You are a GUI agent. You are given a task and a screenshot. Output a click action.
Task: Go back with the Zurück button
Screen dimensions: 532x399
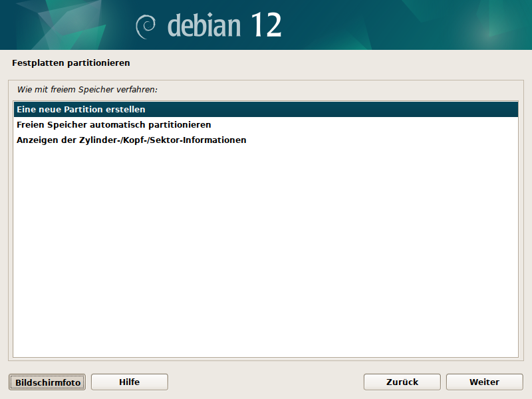402,382
